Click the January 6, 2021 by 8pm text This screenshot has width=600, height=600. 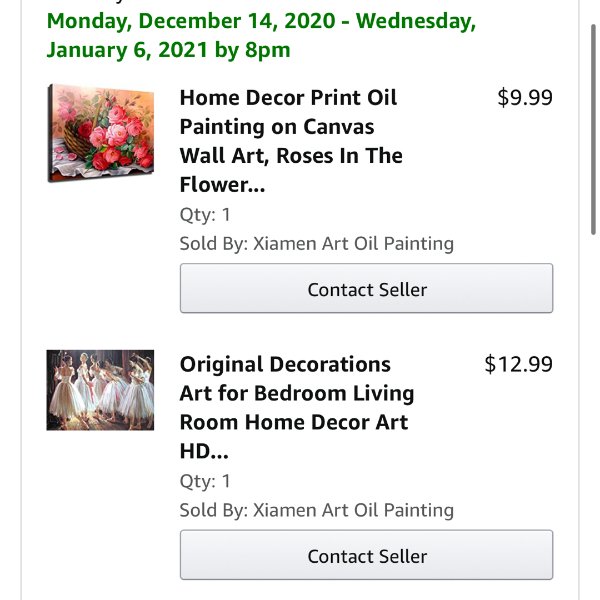[168, 50]
